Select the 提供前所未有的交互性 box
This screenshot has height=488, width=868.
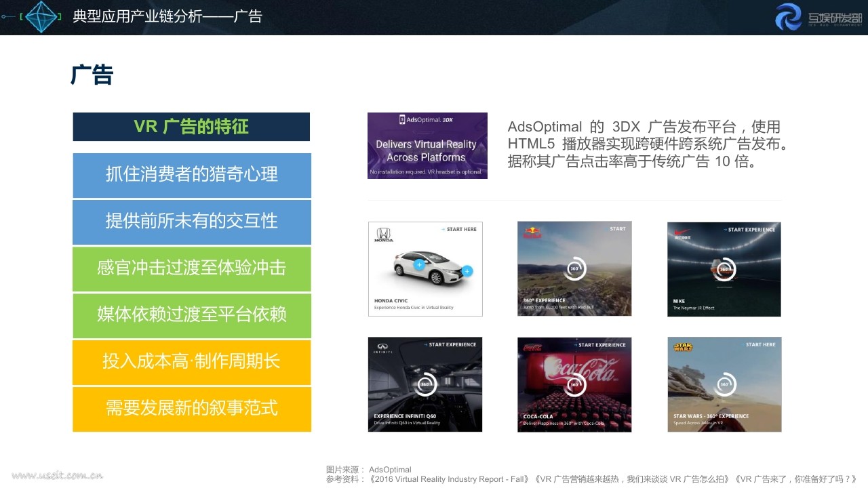(192, 222)
